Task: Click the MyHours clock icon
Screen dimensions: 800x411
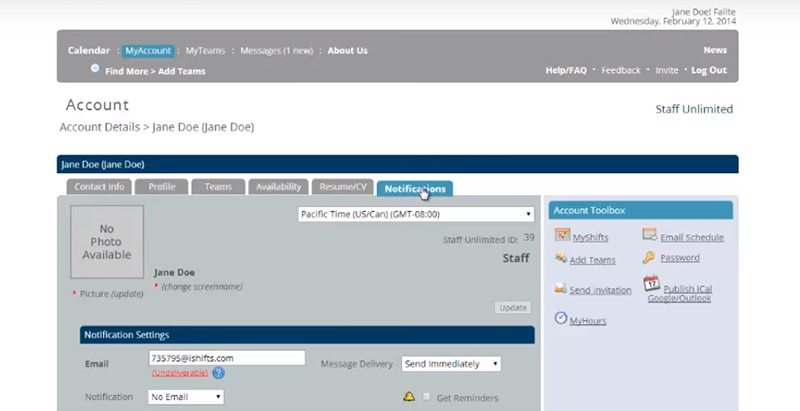Action: click(x=561, y=319)
